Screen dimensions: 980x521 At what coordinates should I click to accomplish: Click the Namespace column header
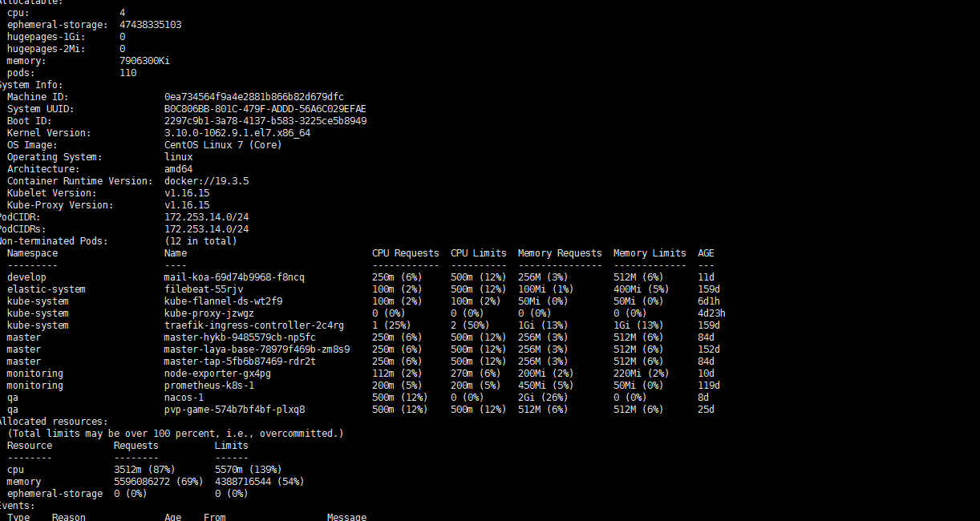click(32, 253)
